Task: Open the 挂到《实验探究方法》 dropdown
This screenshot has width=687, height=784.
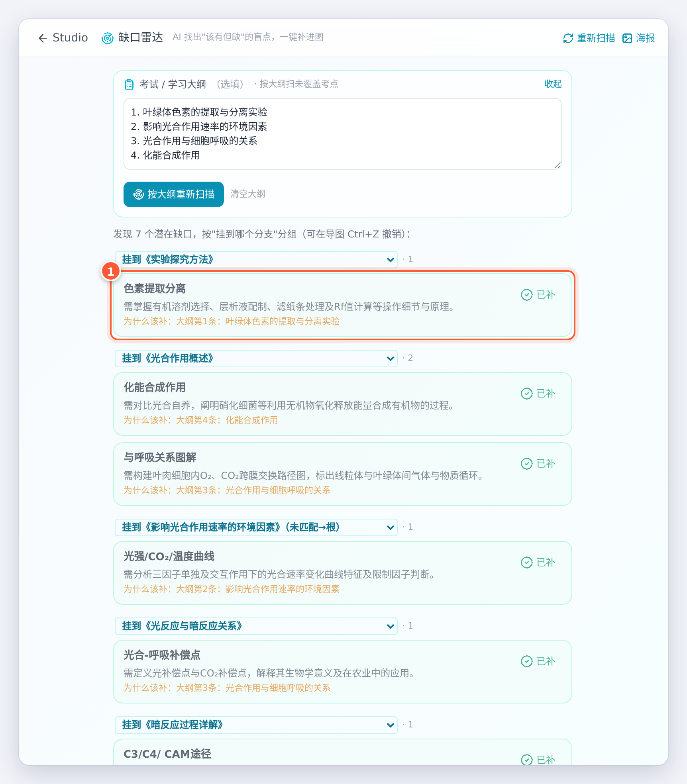Action: (x=256, y=259)
